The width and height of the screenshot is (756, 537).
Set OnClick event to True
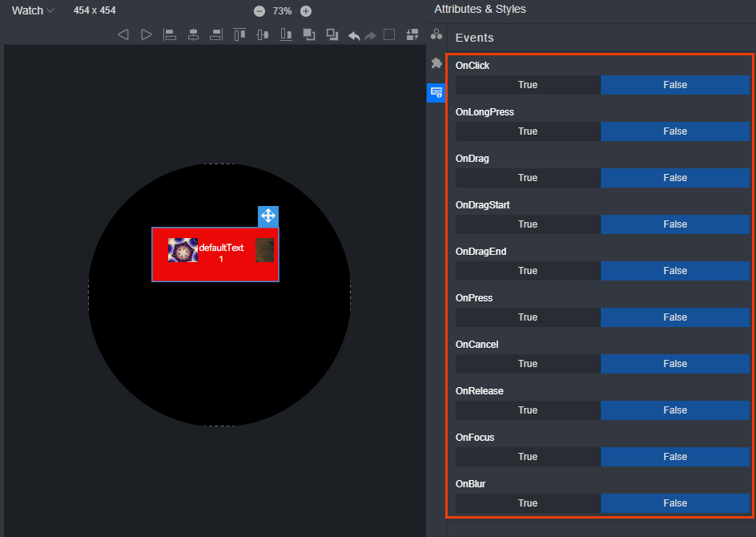coord(528,85)
